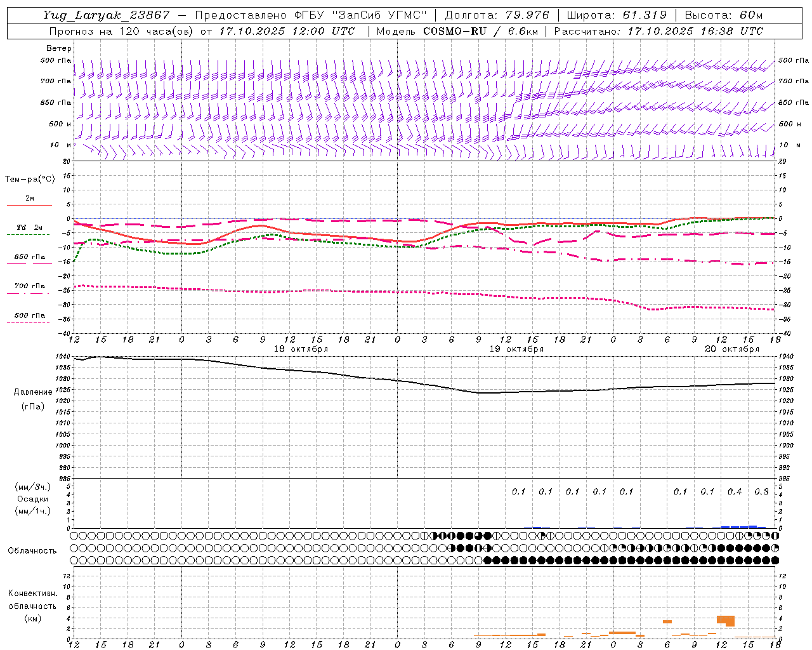Click the computed time 17.10.2025 16:38 UTC
The image size is (812, 650).
(x=695, y=31)
